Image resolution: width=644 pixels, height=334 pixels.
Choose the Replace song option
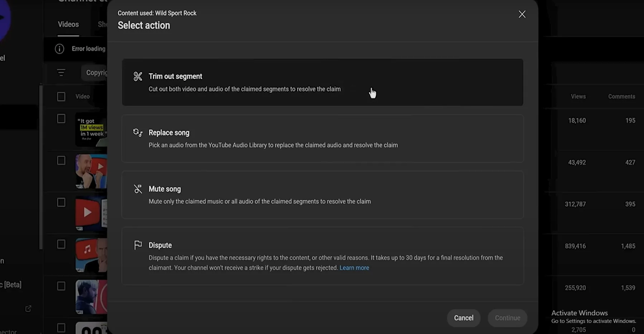[x=323, y=138]
